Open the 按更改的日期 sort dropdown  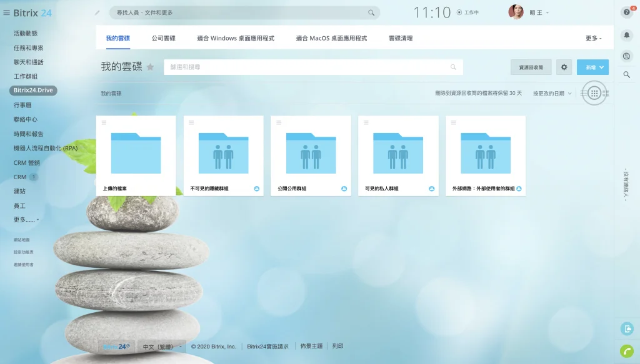click(552, 93)
